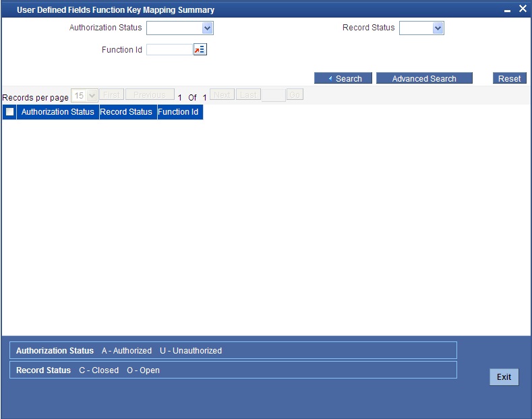Image resolution: width=532 pixels, height=419 pixels.
Task: Select the 'U - Unauthorized' legend text
Action: (x=191, y=351)
